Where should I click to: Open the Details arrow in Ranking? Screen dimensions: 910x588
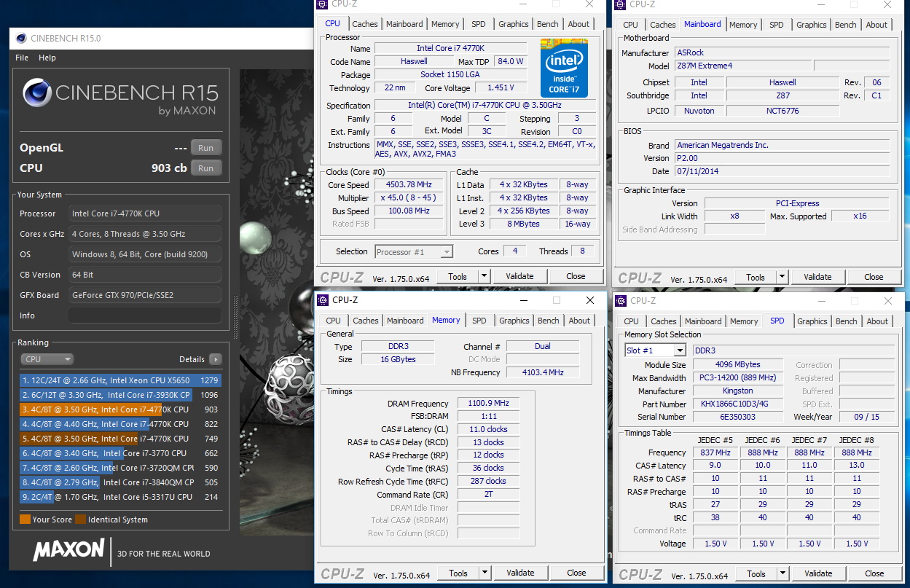pos(215,359)
